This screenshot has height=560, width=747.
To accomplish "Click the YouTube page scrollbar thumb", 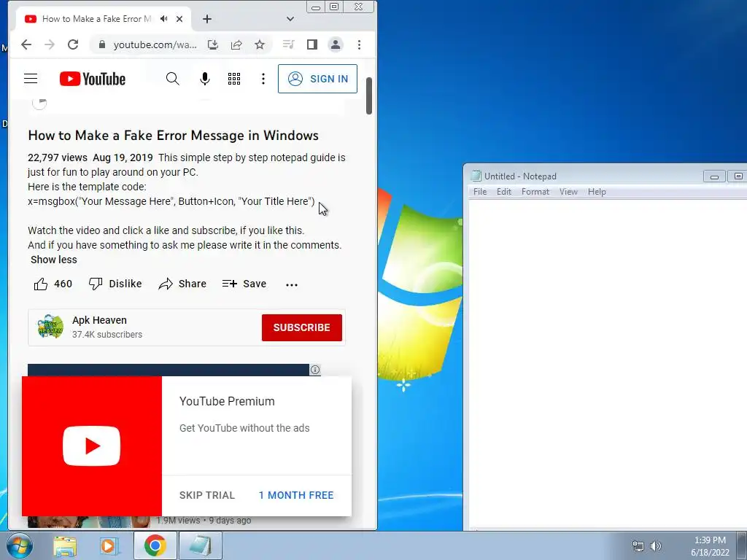I will click(369, 96).
